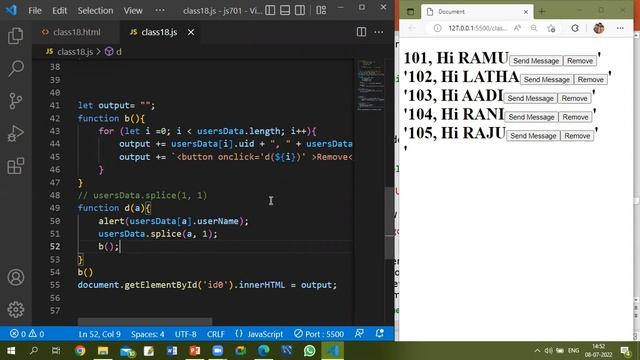Viewport: 640px width, 360px height.
Task: Open the browser tab actions menu icon
Action: tap(410, 12)
